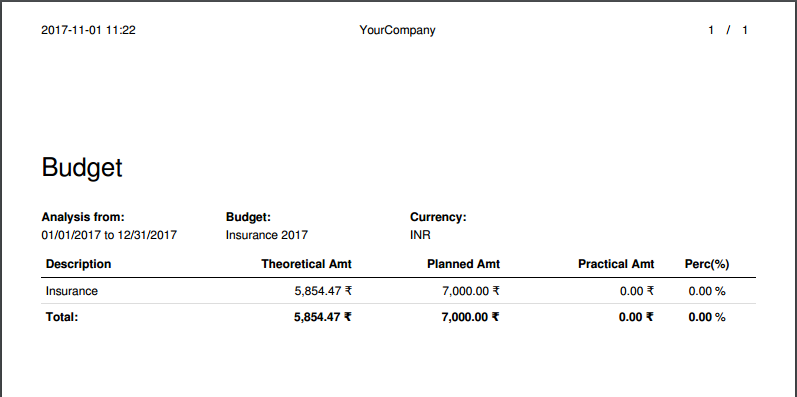Click the 2017-11-01 11:22 timestamp
This screenshot has width=797, height=397.
pyautogui.click(x=88, y=30)
